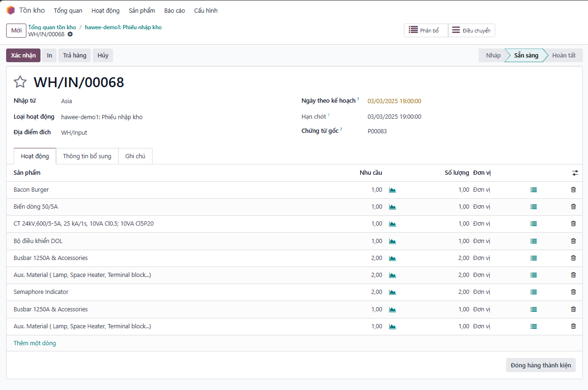588x390 pixels.
Task: Open detailed operations list for Aux. Material with demand 1,00
Action: click(x=533, y=326)
